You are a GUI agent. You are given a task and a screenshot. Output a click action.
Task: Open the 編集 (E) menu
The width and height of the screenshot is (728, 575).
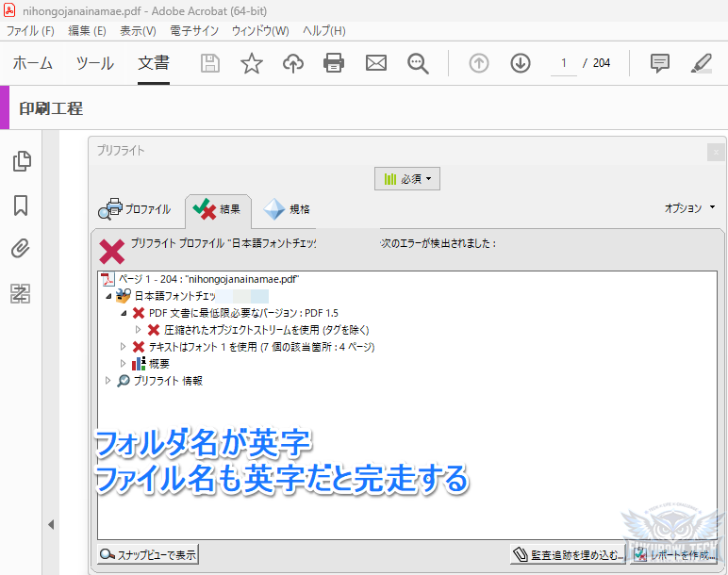click(87, 31)
